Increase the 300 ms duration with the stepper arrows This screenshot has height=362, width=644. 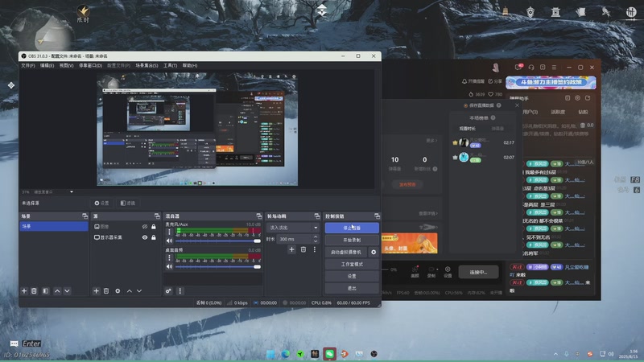click(x=316, y=237)
